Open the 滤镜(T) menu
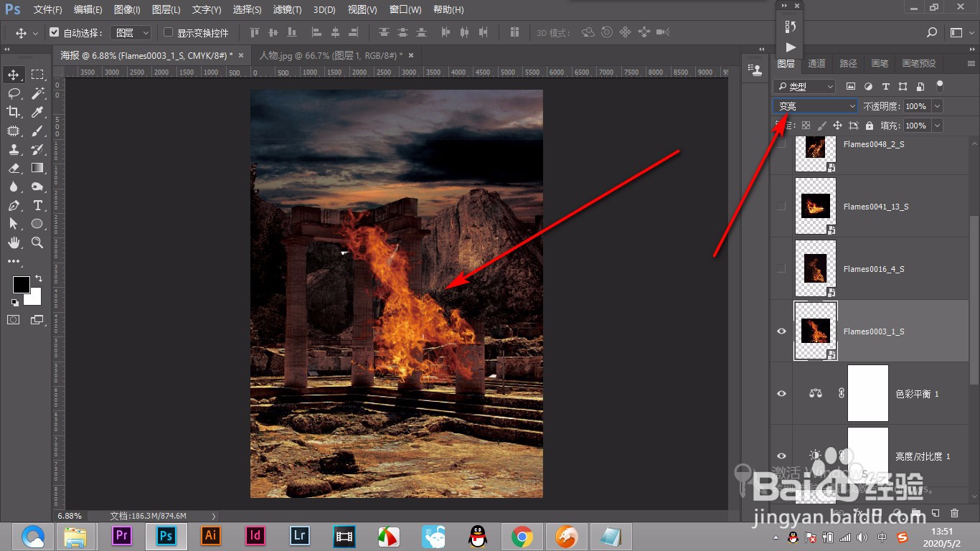The height and width of the screenshot is (551, 980). (288, 10)
